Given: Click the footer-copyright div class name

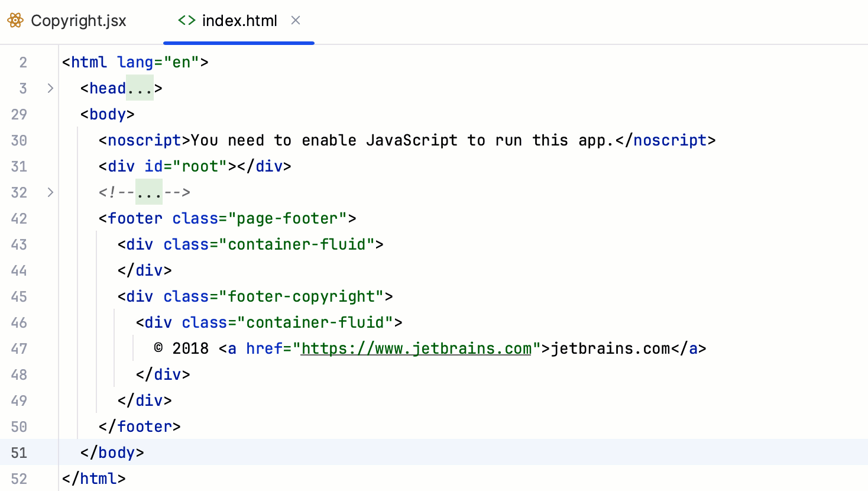Looking at the screenshot, I should pyautogui.click(x=306, y=296).
